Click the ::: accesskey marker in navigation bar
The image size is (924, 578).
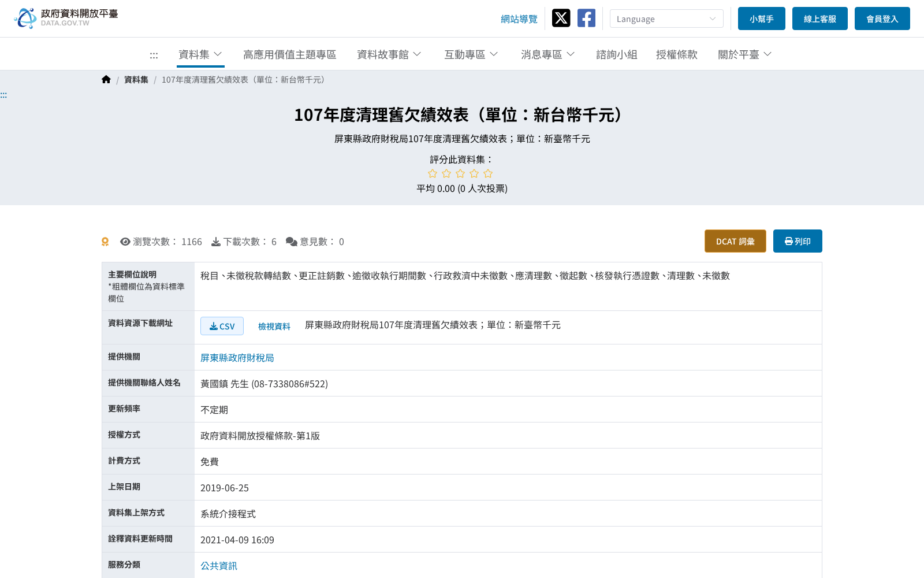(x=154, y=55)
